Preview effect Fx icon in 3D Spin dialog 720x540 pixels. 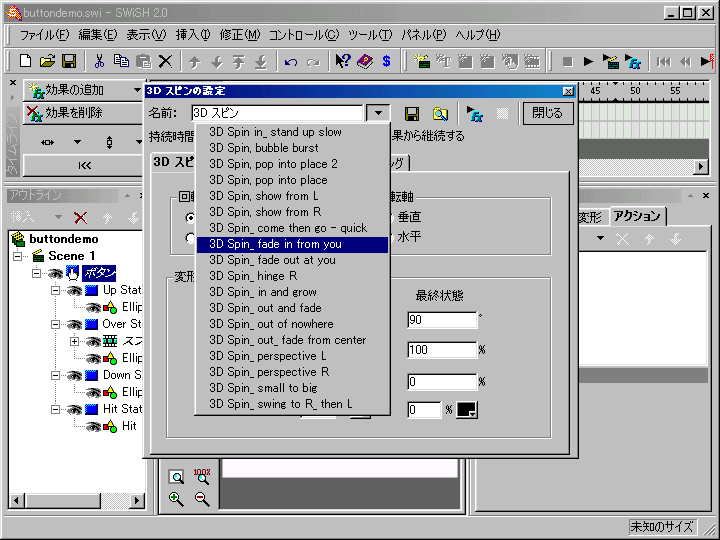(x=474, y=113)
